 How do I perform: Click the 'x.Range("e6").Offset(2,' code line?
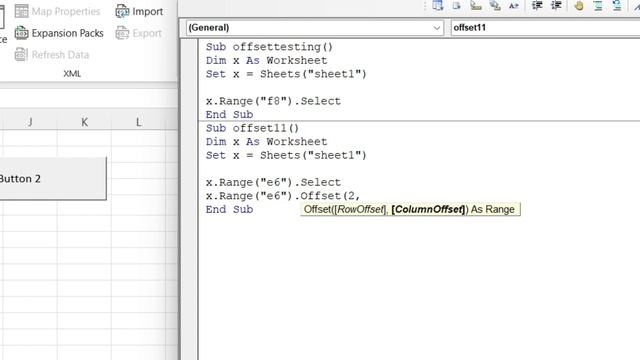[x=283, y=196]
